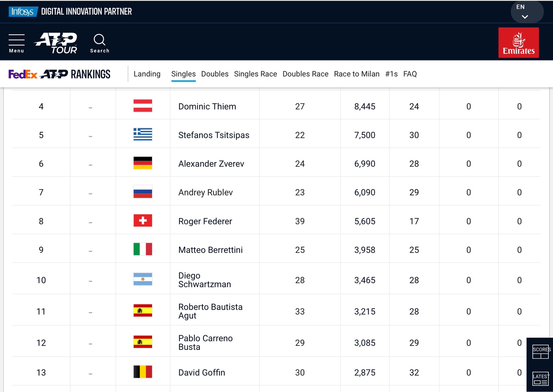553x392 pixels.
Task: Click the Switzerland flag icon
Action: coord(143,221)
